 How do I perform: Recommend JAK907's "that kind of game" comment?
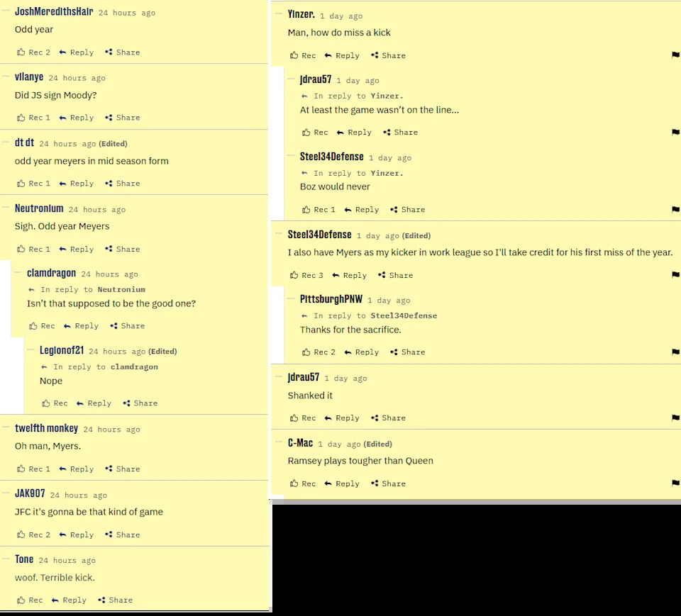[33, 534]
